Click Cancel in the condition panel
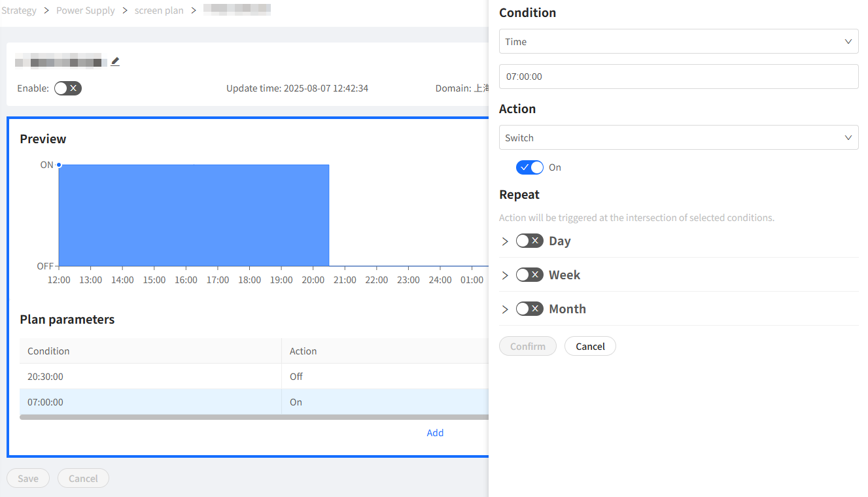Screen dimensions: 868x497 click(x=590, y=346)
